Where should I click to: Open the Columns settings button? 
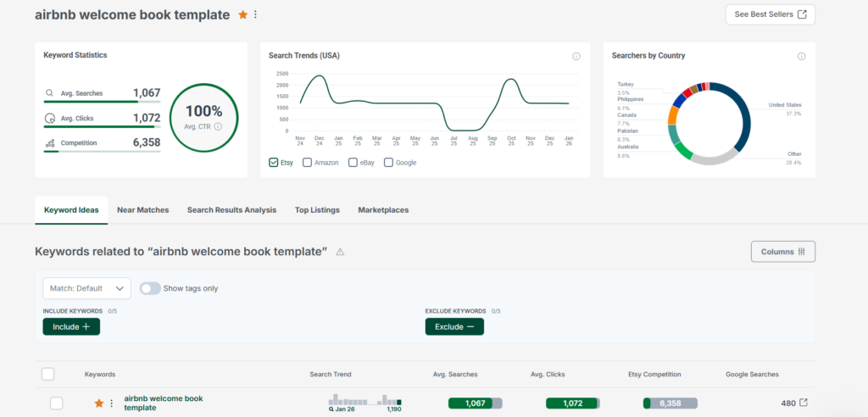782,252
